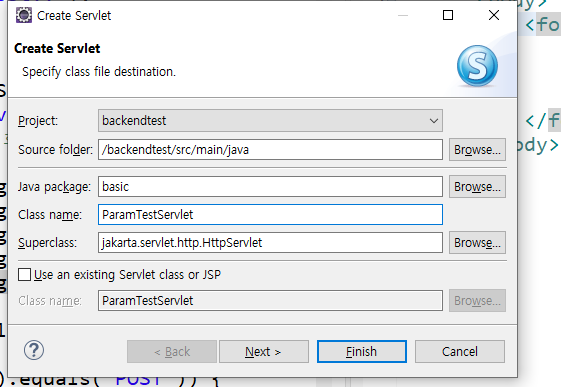Click the blue Servlet S wizard icon

click(477, 65)
